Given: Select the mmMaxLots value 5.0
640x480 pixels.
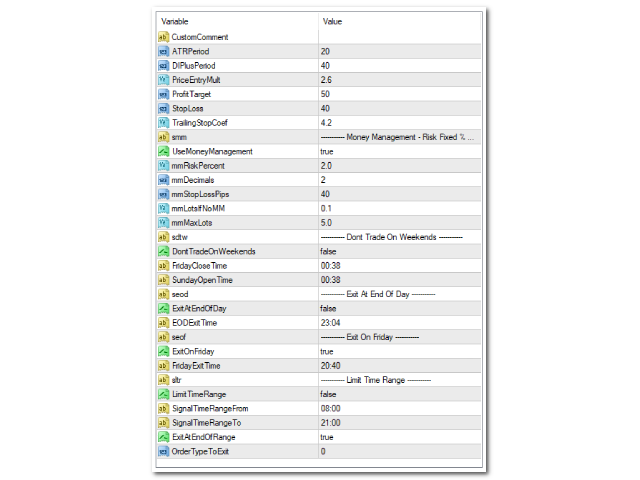Looking at the screenshot, I should point(326,223).
